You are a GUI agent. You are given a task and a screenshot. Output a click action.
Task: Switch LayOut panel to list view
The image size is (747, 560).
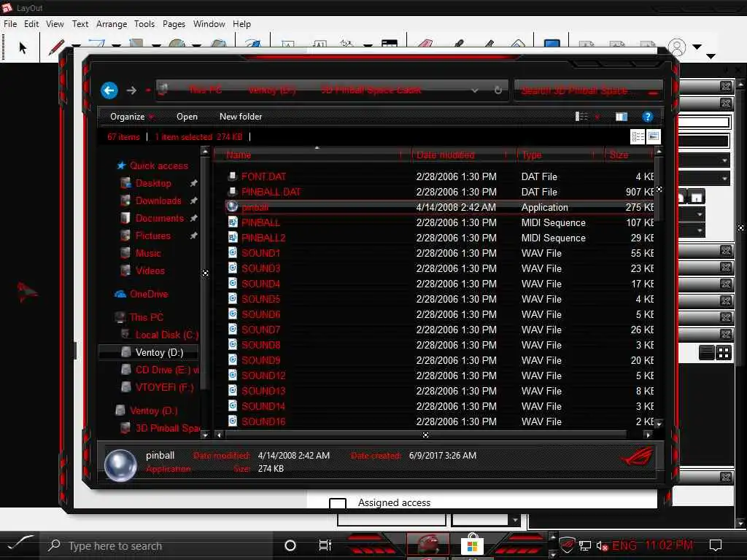706,353
